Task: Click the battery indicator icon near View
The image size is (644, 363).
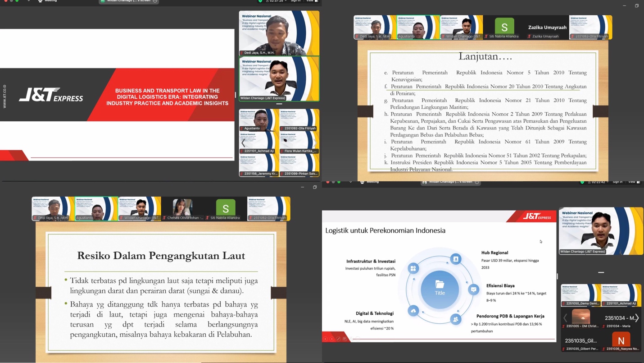Action: coord(316,2)
